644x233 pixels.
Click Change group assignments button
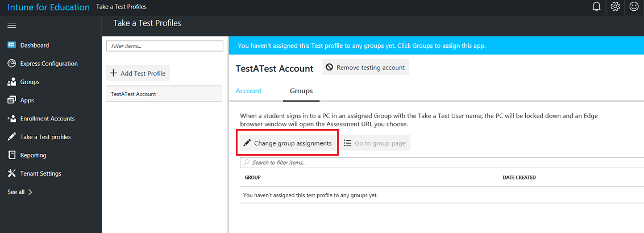[288, 143]
